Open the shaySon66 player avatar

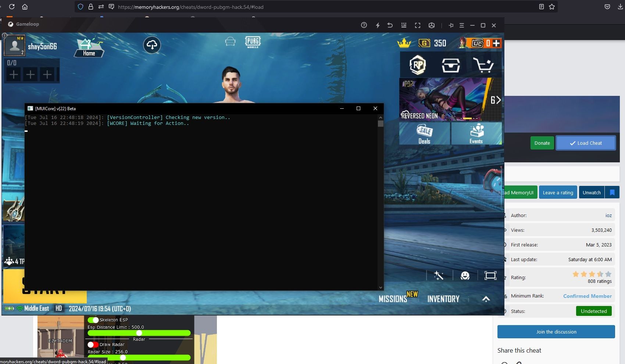14,45
